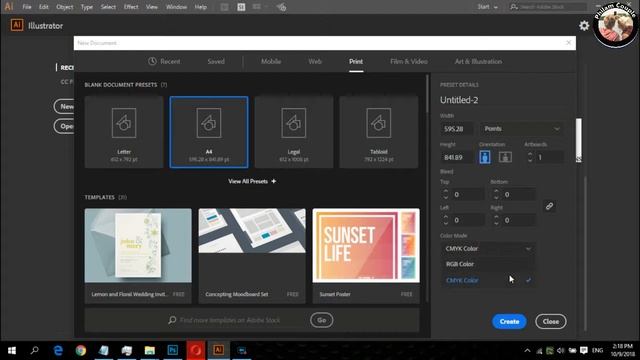Open the Type menu

click(87, 7)
